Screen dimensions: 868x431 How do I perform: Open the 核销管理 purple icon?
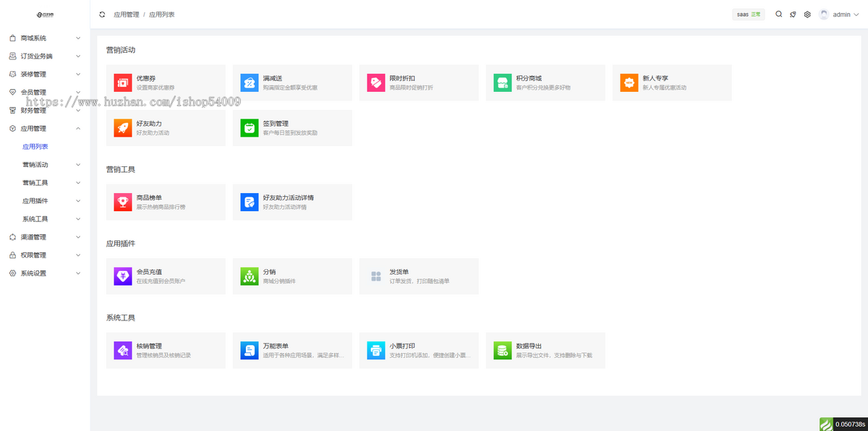(123, 351)
